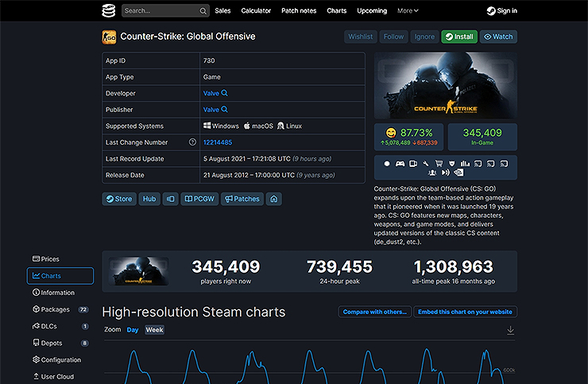
Task: Search for Valve using the Publisher row magnifier
Action: pyautogui.click(x=224, y=109)
